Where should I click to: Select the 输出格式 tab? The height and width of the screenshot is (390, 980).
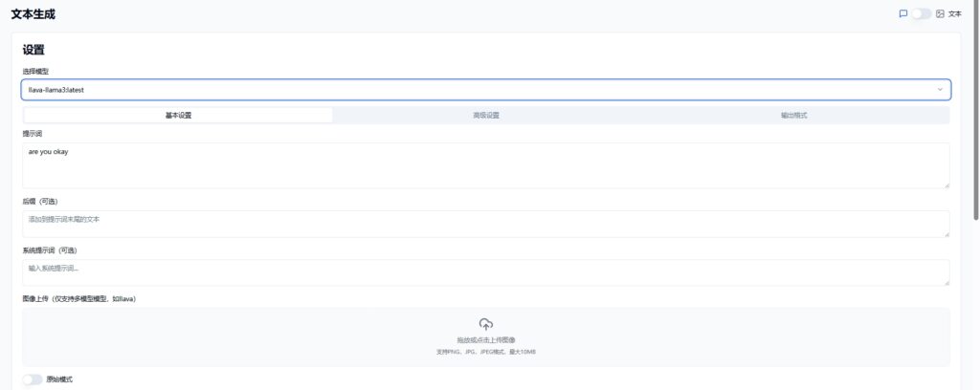(794, 116)
